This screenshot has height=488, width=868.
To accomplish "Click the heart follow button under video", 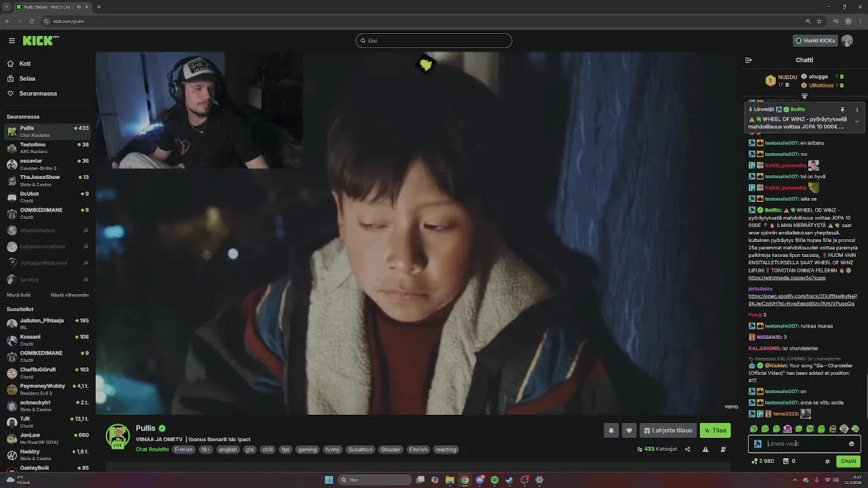I will tap(629, 430).
